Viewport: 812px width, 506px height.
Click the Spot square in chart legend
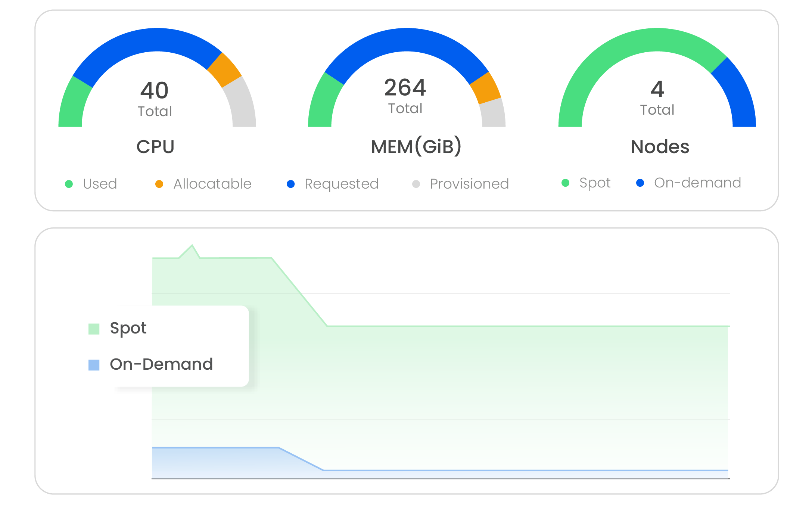(94, 329)
